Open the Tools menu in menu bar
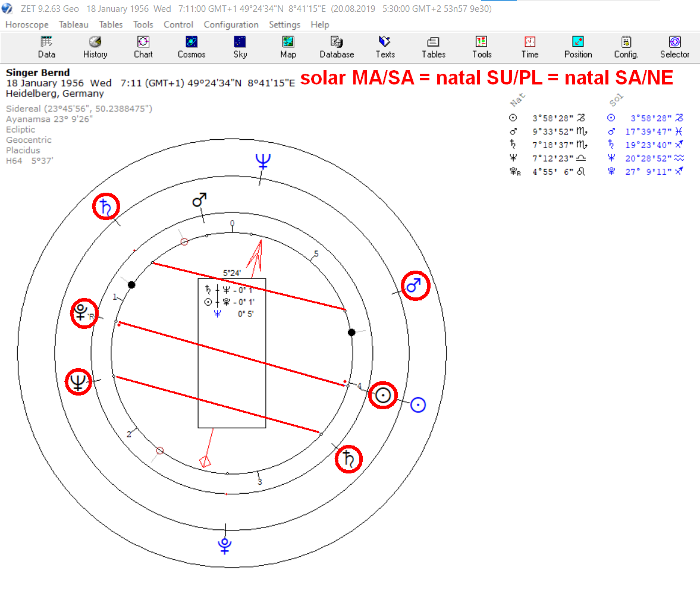Image resolution: width=700 pixels, height=596 pixels. [143, 24]
